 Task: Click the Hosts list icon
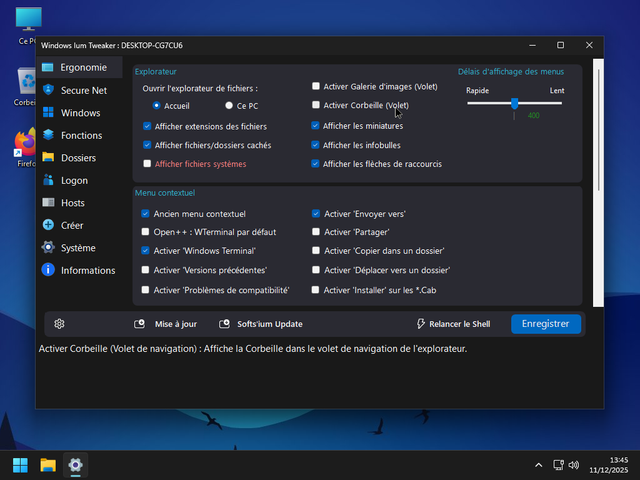(48, 202)
